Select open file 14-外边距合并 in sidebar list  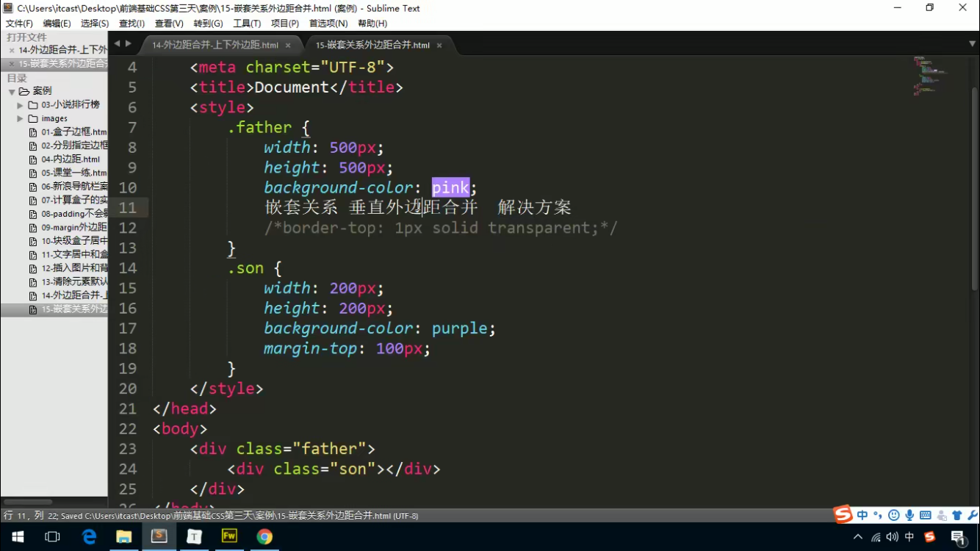[62, 50]
